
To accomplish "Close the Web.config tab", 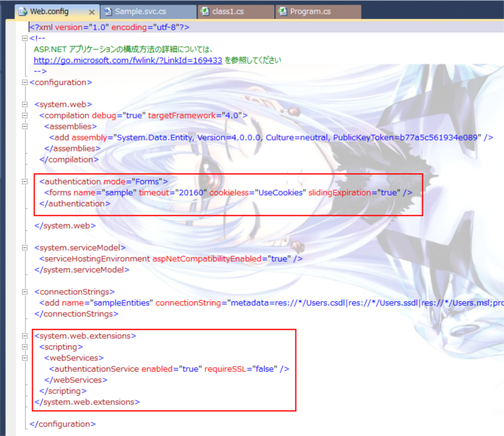I will (x=91, y=12).
